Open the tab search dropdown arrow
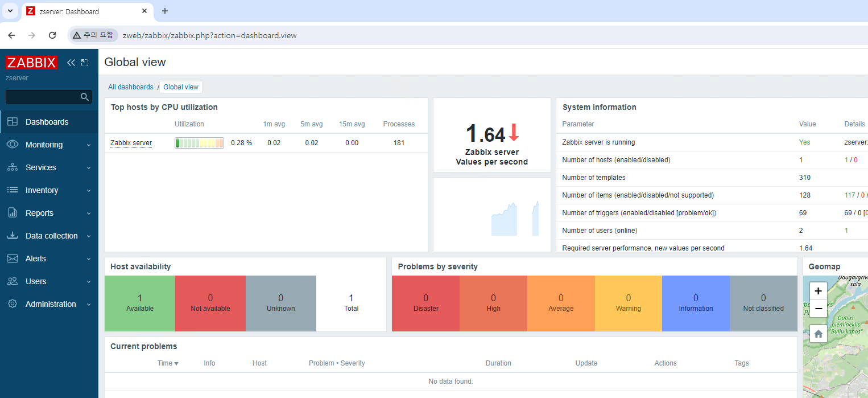868x398 pixels. (10, 11)
